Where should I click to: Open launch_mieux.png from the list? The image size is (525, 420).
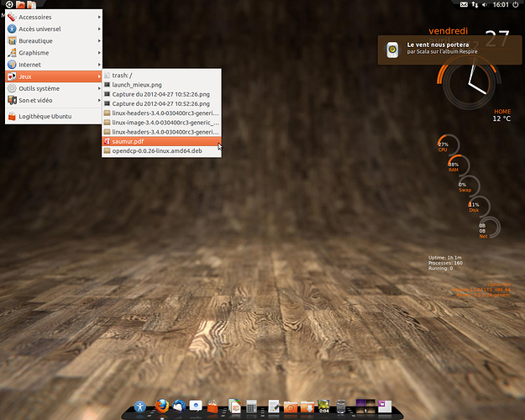[161, 85]
